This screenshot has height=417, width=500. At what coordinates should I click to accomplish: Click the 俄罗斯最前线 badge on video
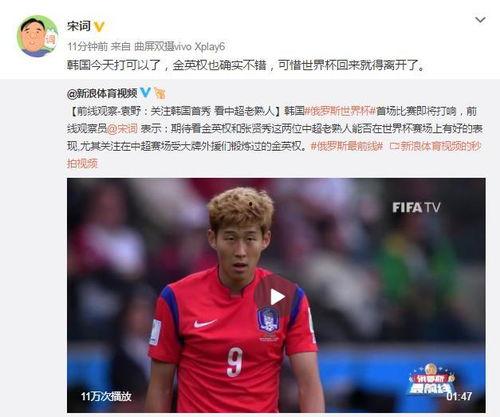pyautogui.click(x=431, y=379)
